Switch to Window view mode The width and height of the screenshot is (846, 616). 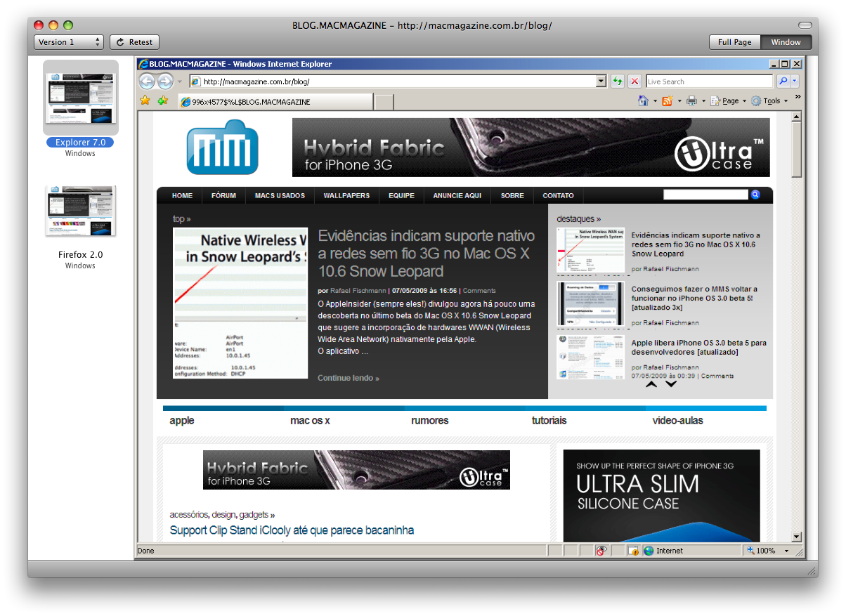coord(786,42)
